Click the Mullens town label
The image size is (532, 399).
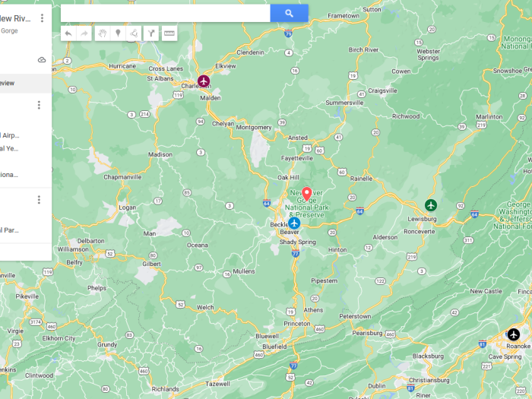244,271
